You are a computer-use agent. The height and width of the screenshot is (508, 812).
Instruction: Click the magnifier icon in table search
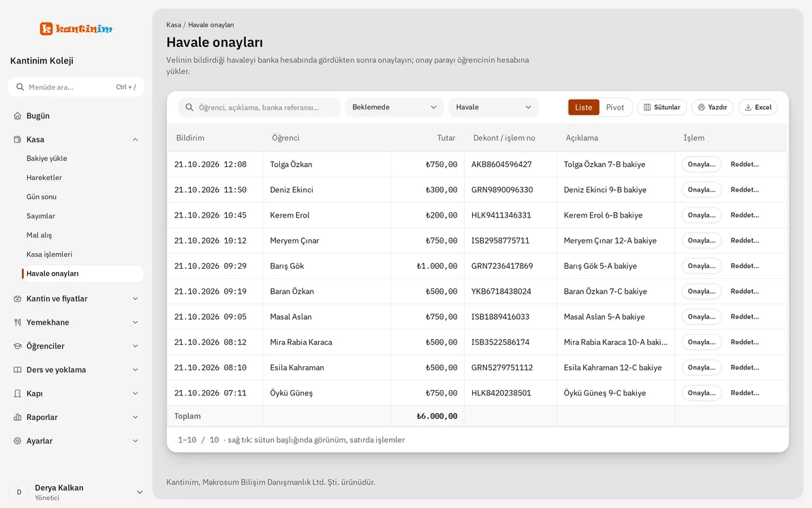click(189, 107)
